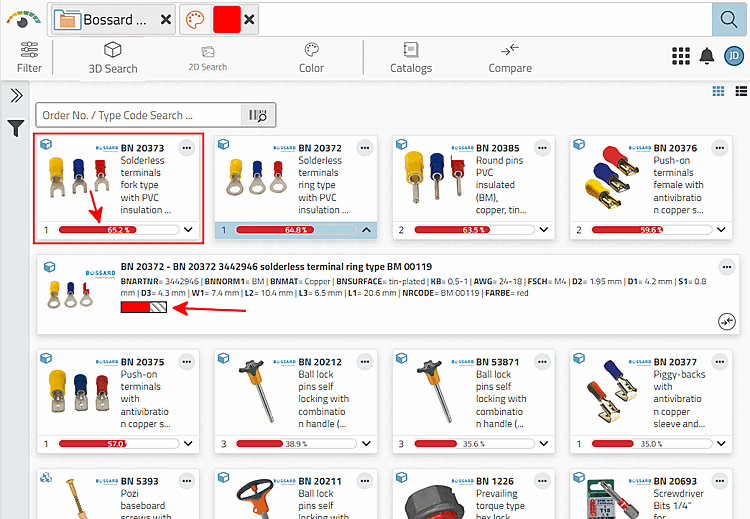750x519 pixels.
Task: Open 3D Search
Action: 113,58
